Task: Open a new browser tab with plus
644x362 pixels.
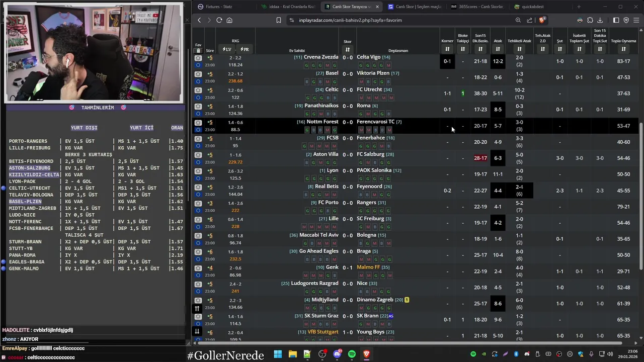Action: click(x=579, y=7)
